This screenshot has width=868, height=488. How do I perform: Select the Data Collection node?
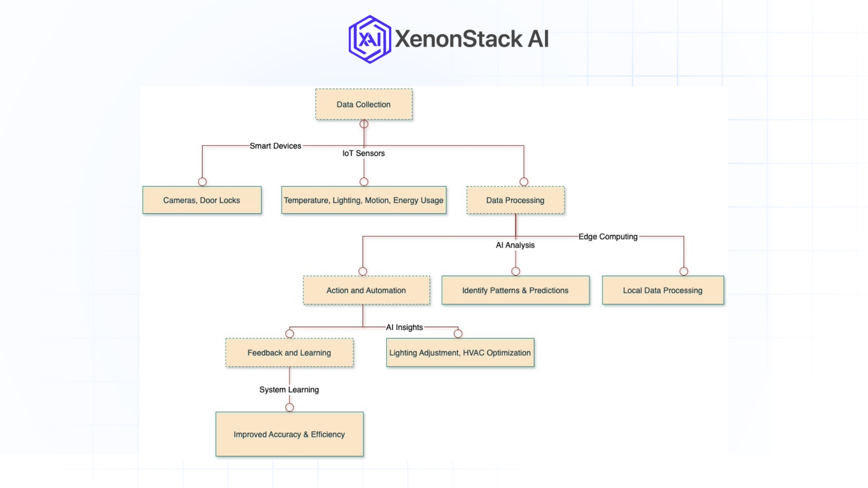363,104
